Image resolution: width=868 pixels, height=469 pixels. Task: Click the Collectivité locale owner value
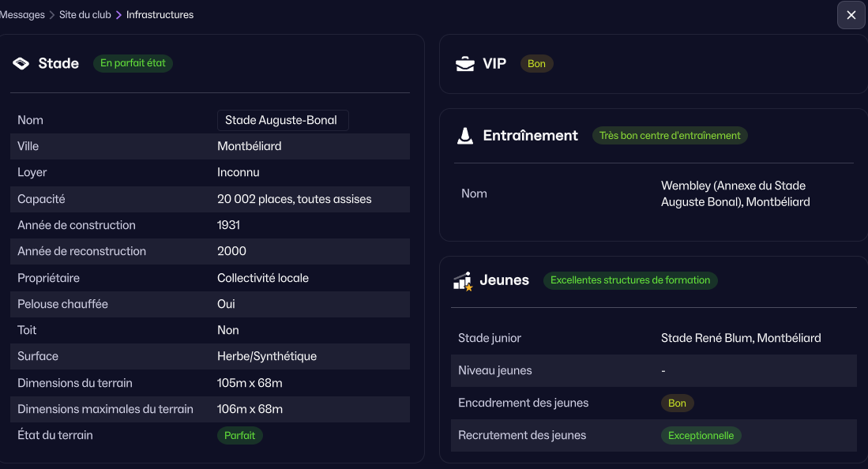(x=262, y=278)
